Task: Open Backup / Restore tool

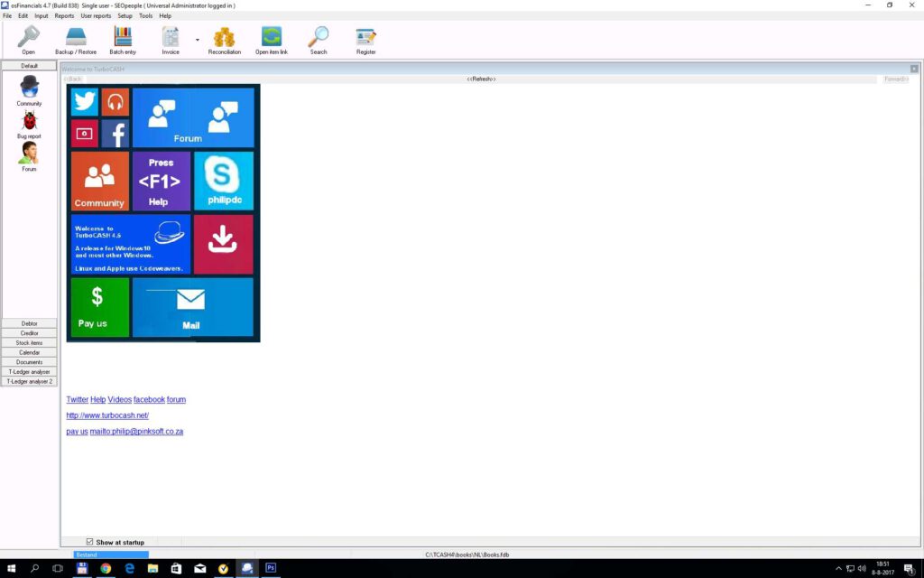Action: click(x=76, y=40)
